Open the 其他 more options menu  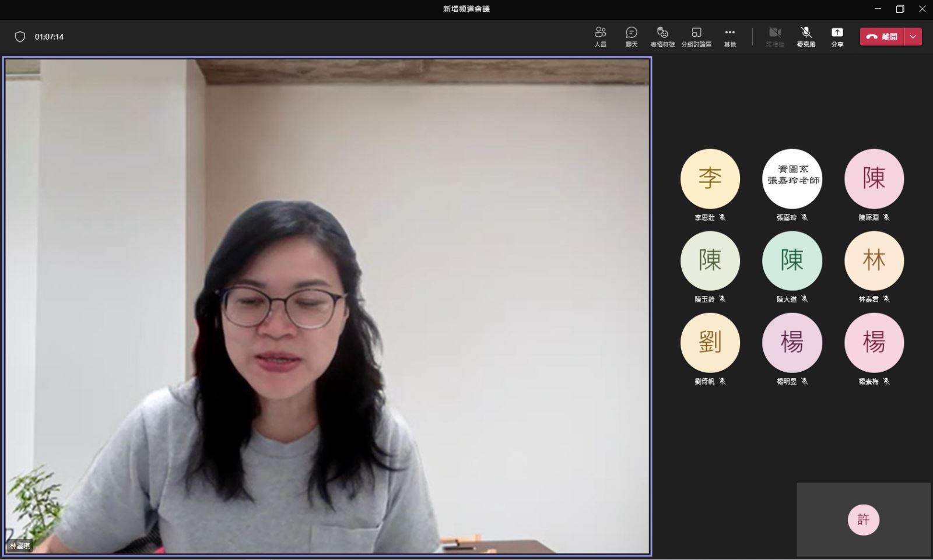tap(729, 36)
